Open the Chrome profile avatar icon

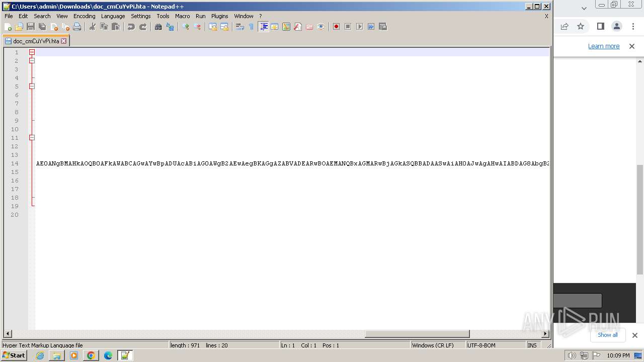point(617,26)
